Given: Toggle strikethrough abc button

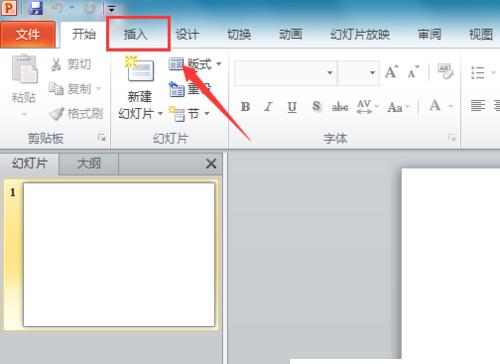Looking at the screenshot, I should pos(340,107).
